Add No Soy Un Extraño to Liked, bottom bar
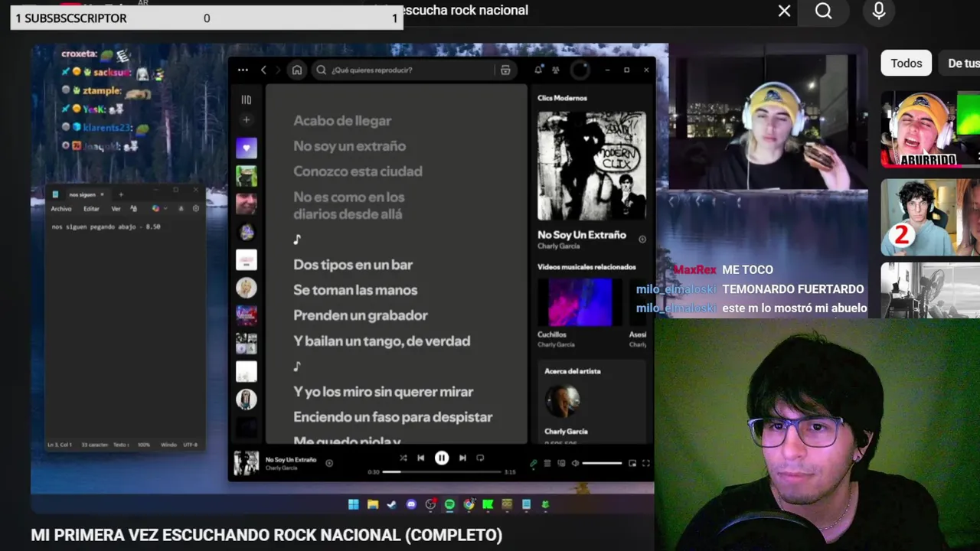This screenshot has height=551, width=980. (329, 463)
